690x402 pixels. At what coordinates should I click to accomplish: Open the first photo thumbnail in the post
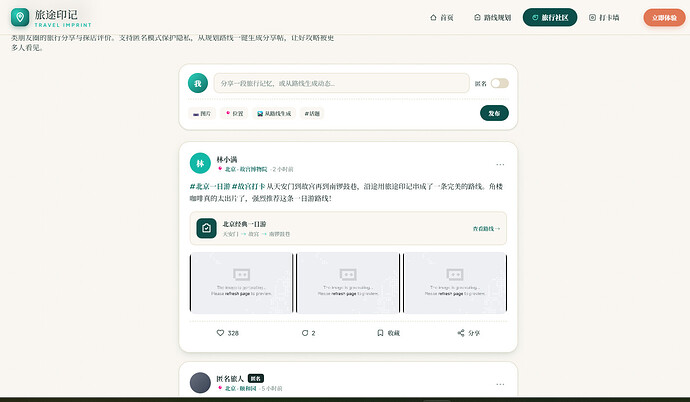[x=242, y=282]
